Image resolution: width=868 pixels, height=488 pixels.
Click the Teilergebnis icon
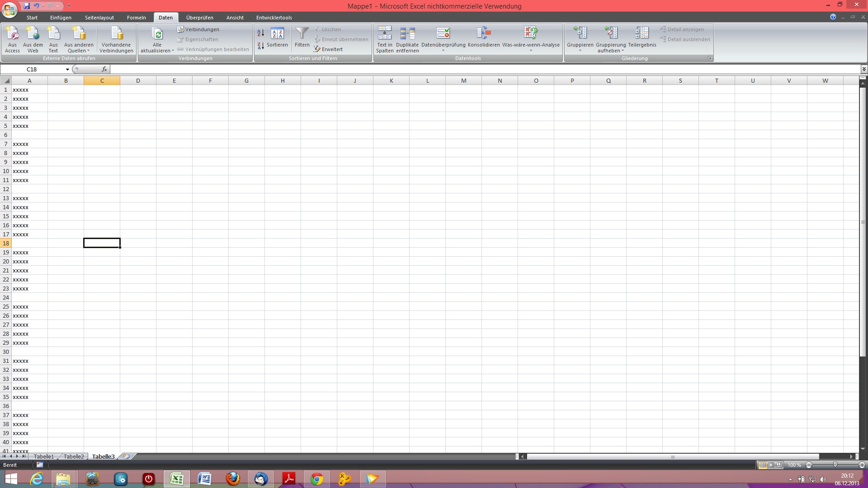coord(642,33)
